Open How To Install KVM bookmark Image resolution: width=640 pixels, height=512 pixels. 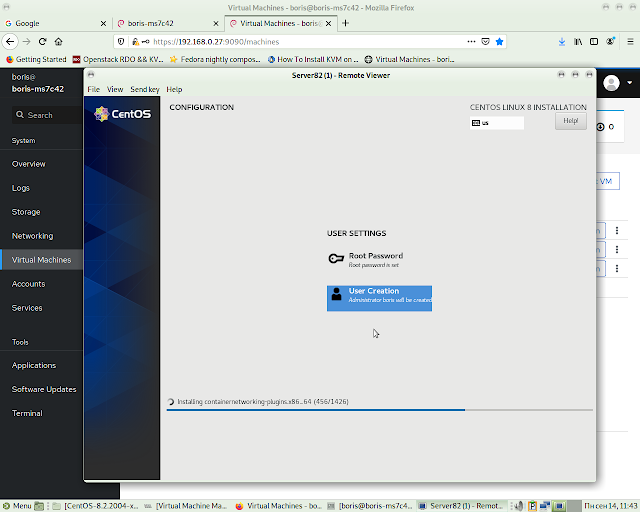[x=313, y=60]
